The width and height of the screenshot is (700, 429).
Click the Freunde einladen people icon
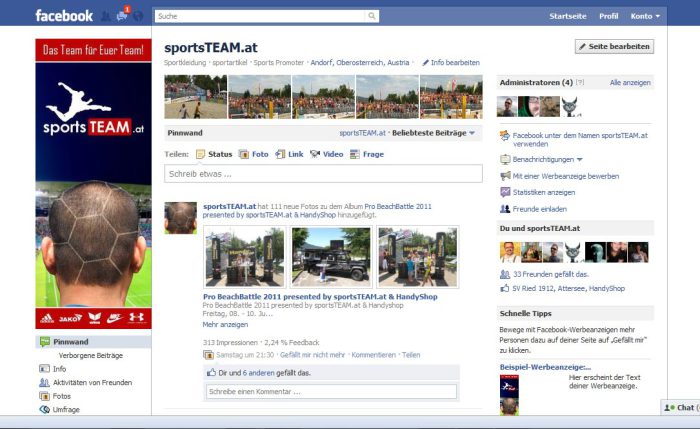click(x=505, y=208)
